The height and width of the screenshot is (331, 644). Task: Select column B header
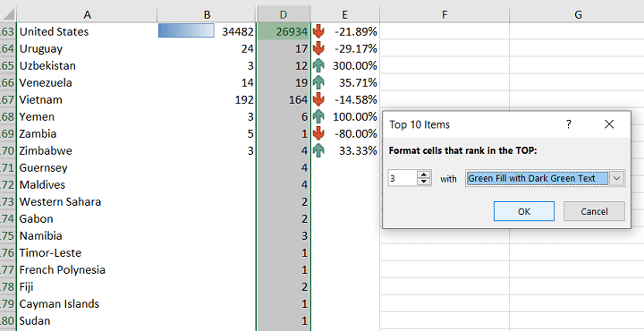click(207, 15)
